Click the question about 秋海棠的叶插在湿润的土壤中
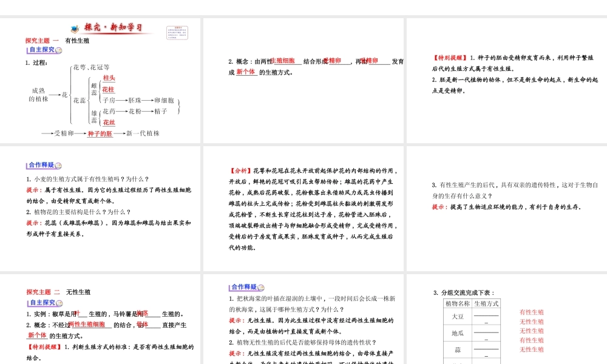This screenshot has height=364, width=607. click(x=312, y=304)
